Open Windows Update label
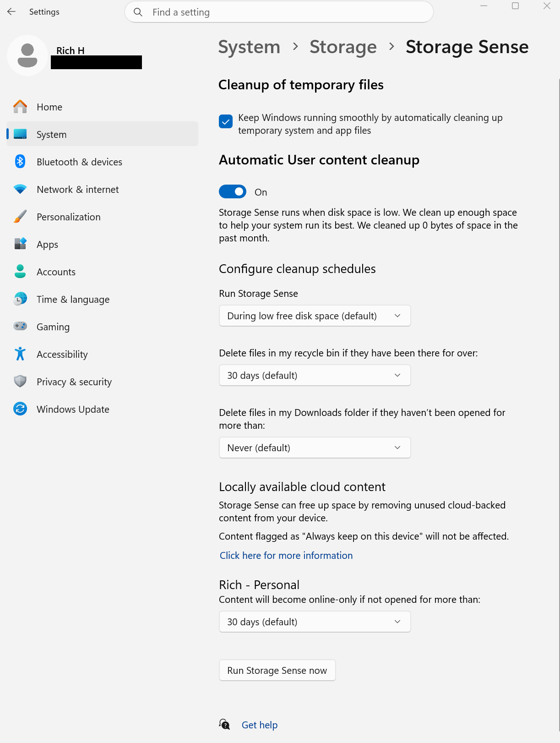560x743 pixels. 73,410
